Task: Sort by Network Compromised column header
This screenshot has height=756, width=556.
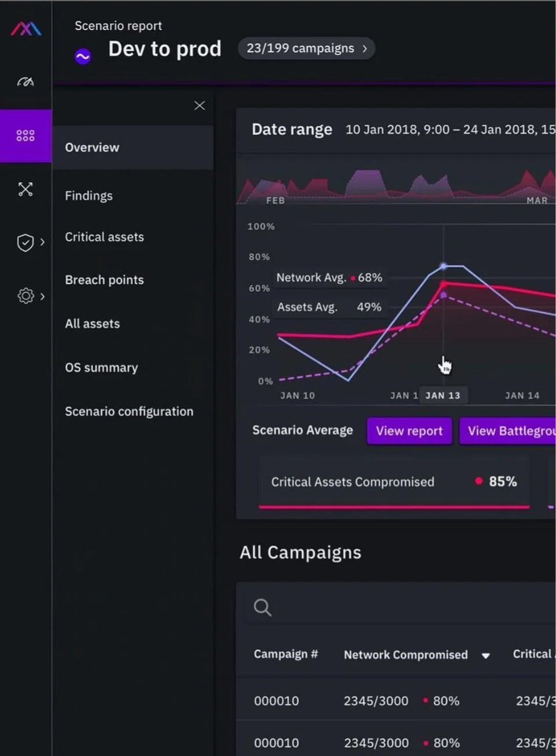Action: click(x=406, y=655)
